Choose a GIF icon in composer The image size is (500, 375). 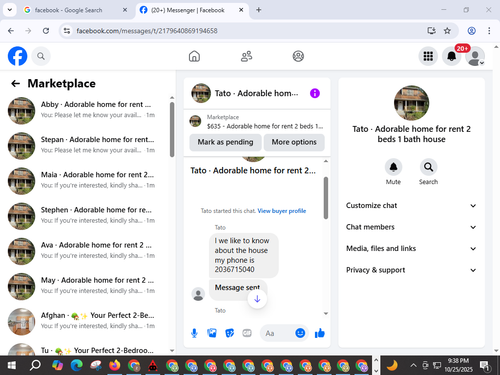point(247,333)
